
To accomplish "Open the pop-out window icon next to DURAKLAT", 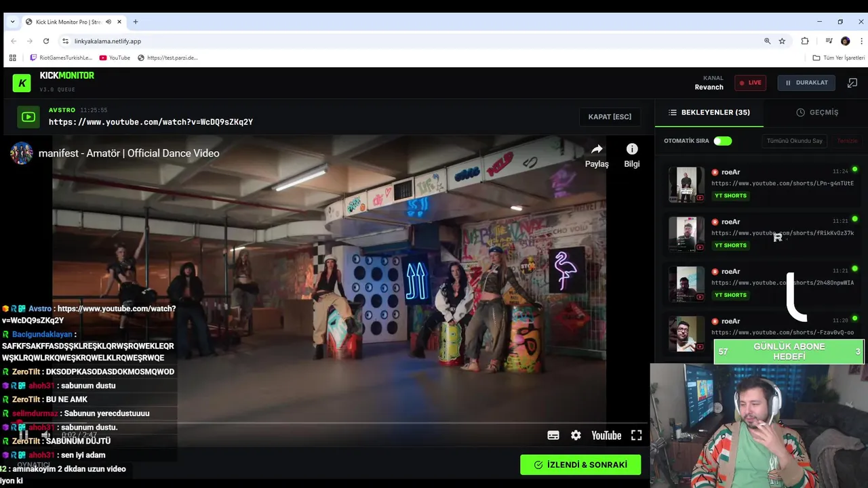I will pyautogui.click(x=852, y=83).
